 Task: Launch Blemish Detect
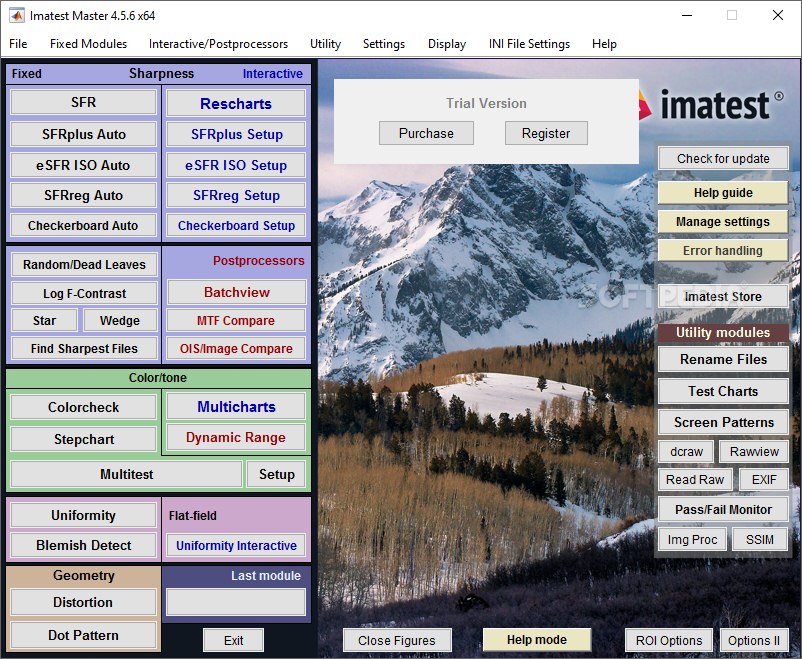pos(83,545)
